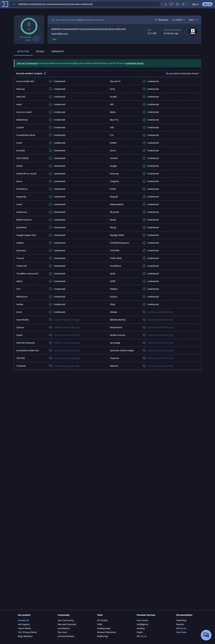215x644 pixels.
Task: Click the Sign up button
Action: coord(207,4)
